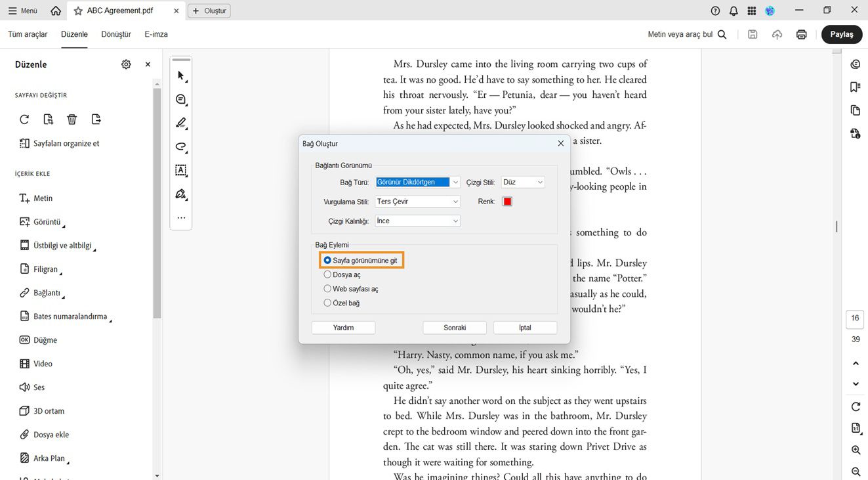Click the Dosya ekle tool
This screenshot has height=480, width=868.
[x=44, y=435]
